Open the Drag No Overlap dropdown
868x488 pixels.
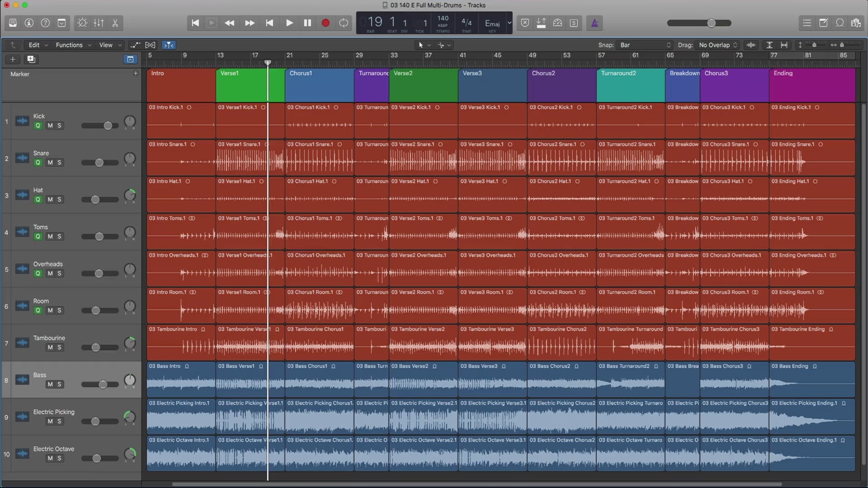click(718, 45)
